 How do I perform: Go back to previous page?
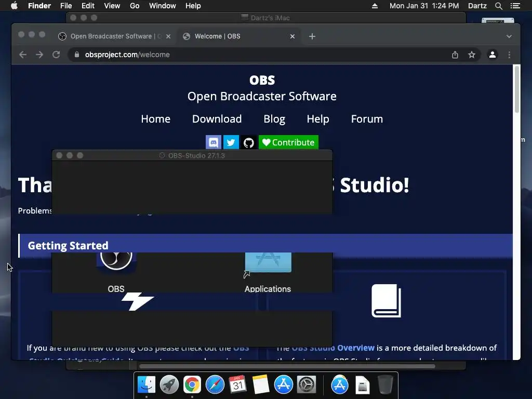pyautogui.click(x=23, y=55)
